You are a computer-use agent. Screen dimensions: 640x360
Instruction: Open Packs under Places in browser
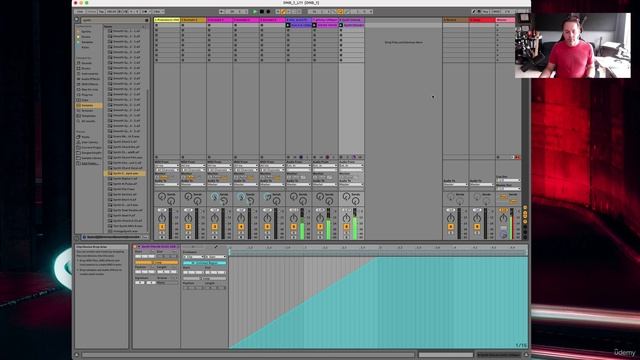pos(86,137)
